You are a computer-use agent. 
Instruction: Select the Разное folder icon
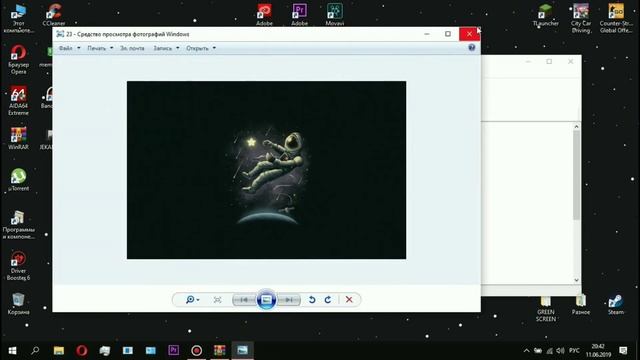(581, 305)
